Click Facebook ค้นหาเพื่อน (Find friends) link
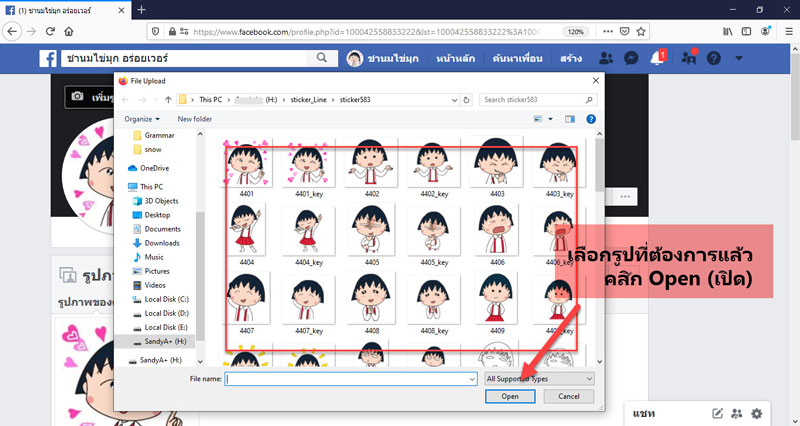Image resolution: width=800 pixels, height=426 pixels. [x=517, y=58]
